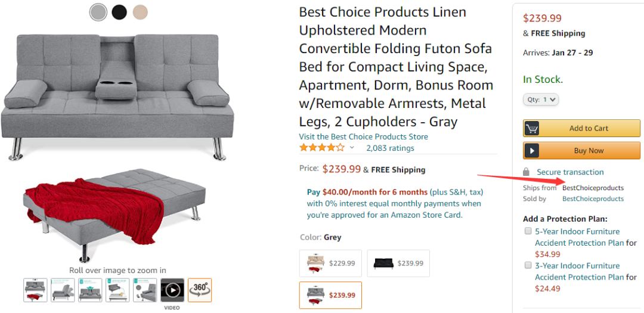The image size is (644, 313).
Task: Expand the star ratings breakdown arrow
Action: click(x=352, y=148)
